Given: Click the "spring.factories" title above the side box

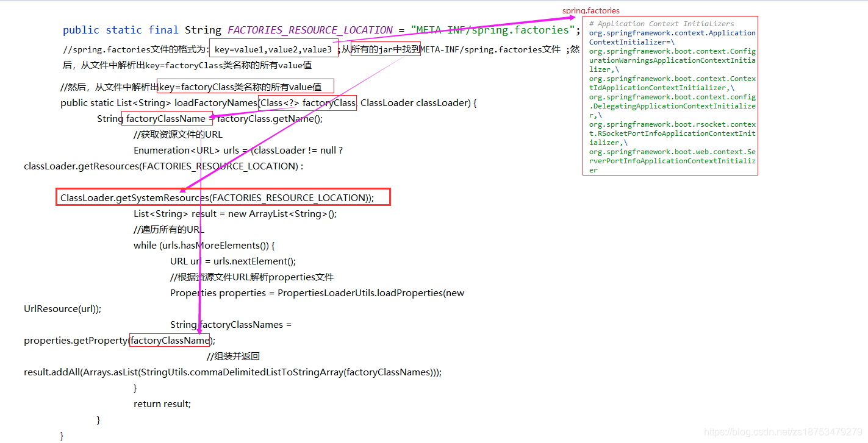Looking at the screenshot, I should 590,10.
